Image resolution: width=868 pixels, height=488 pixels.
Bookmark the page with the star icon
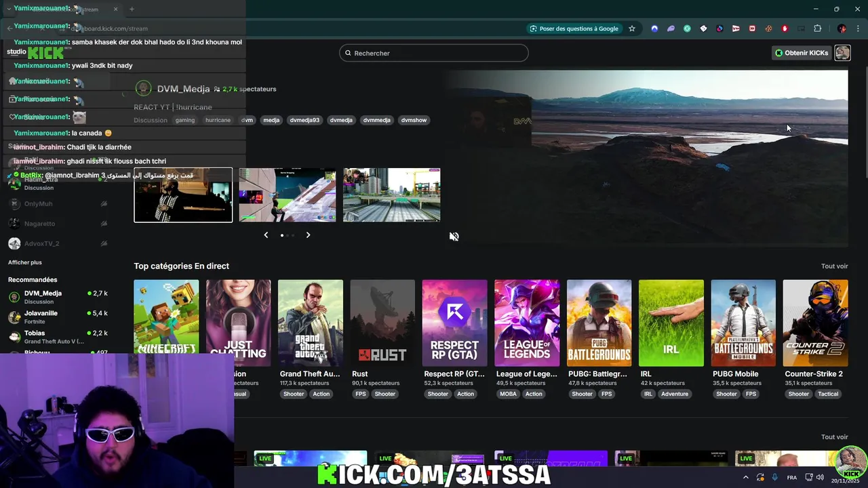[x=632, y=28]
